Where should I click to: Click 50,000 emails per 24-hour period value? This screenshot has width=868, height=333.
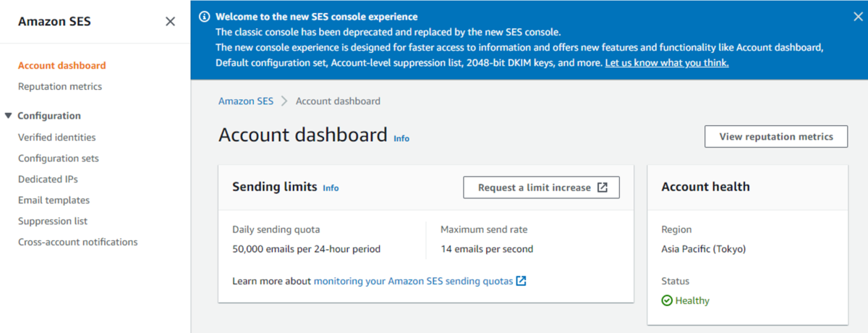point(306,249)
